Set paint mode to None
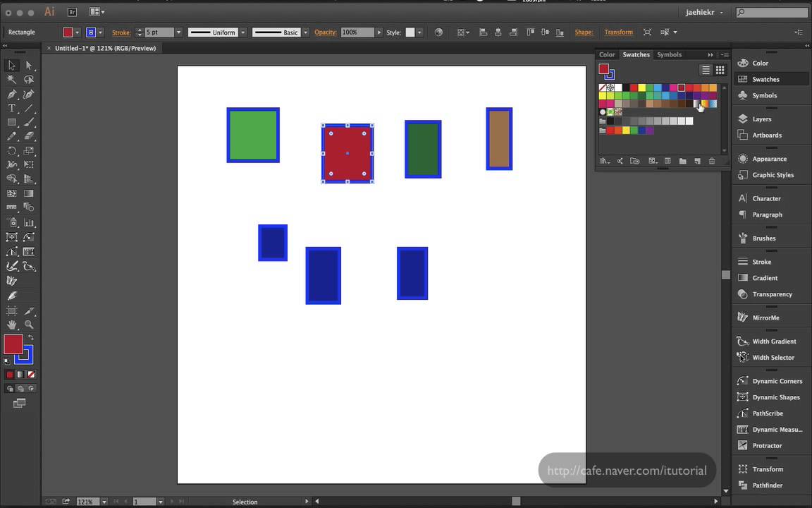812x508 pixels. (31, 374)
